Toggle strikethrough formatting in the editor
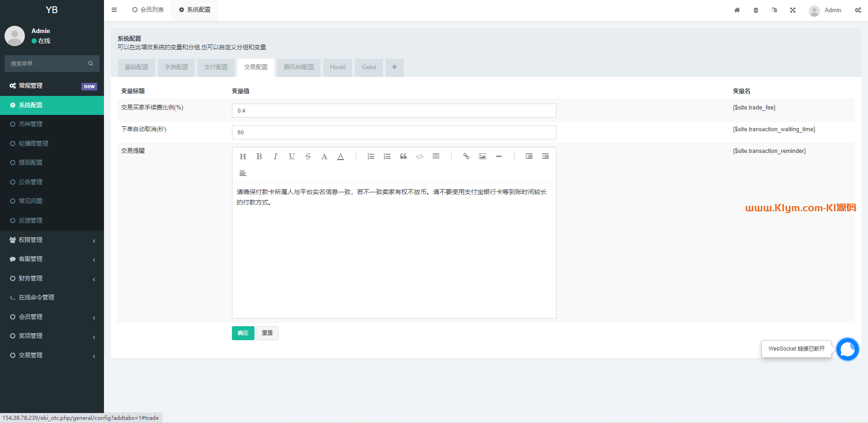Viewport: 868px width, 423px height. pos(308,157)
